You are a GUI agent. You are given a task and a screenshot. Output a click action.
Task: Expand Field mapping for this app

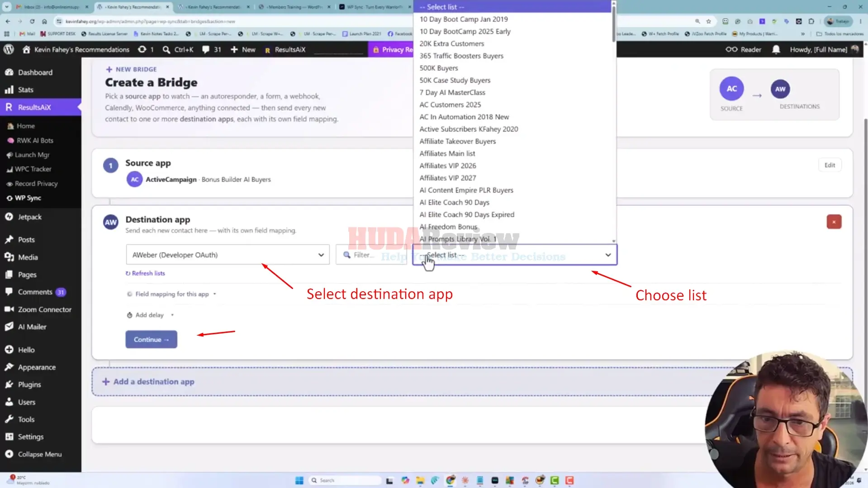[171, 294]
